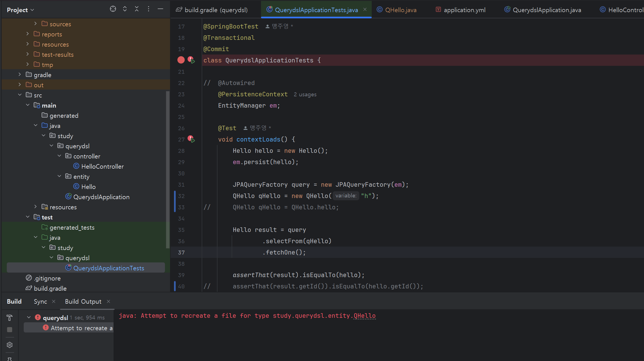644x361 pixels.
Task: Open the Project view dropdown
Action: point(20,10)
